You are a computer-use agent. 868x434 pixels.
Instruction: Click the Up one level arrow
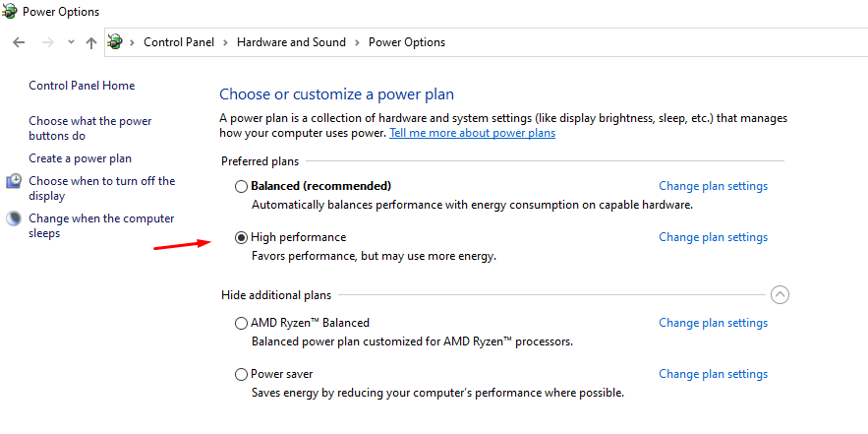[91, 42]
